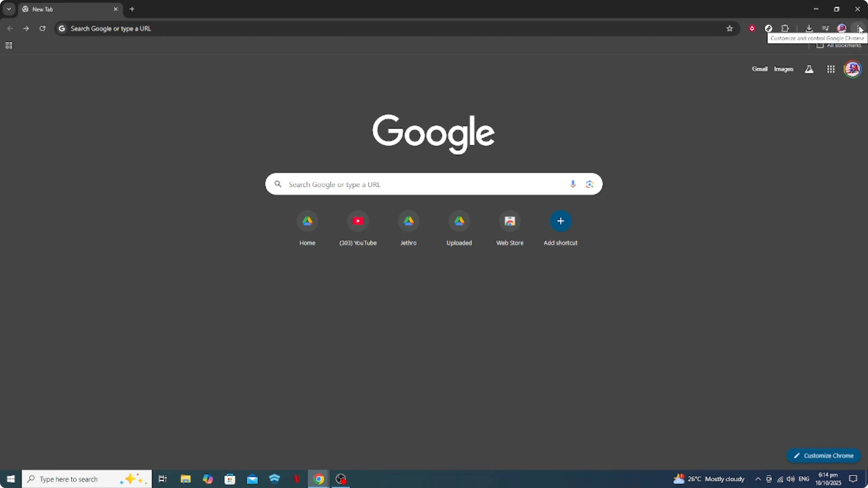Open notification center icon
This screenshot has width=868, height=488.
point(853,479)
